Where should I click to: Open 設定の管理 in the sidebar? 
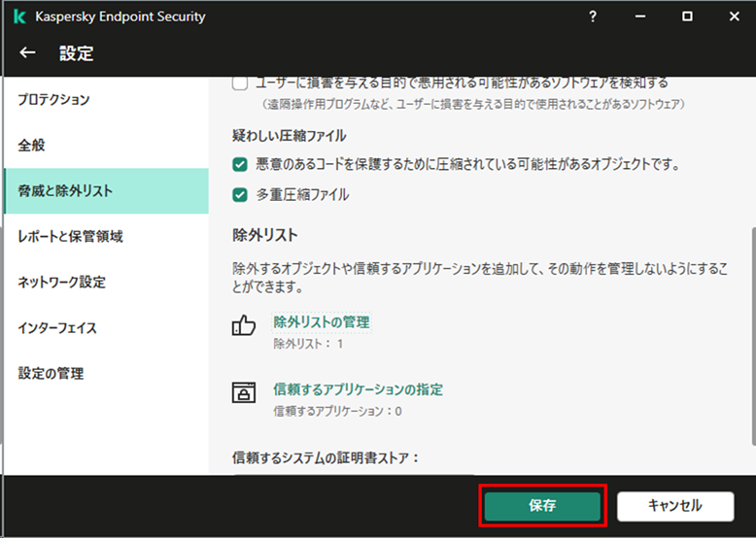106,373
